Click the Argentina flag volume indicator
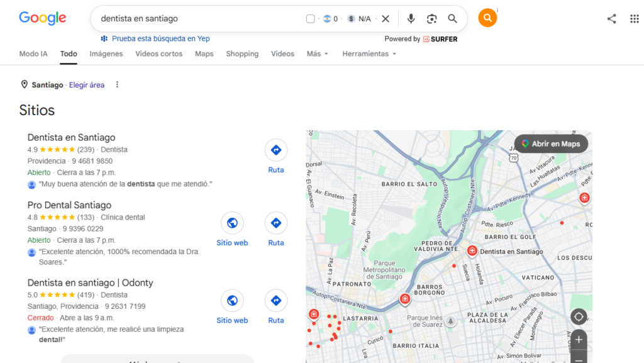The height and width of the screenshot is (363, 644). tap(327, 18)
